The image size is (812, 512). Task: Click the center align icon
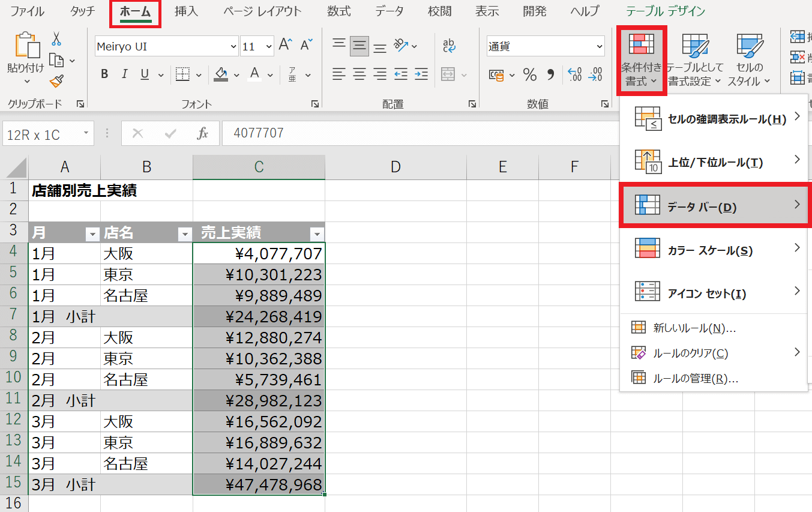[359, 74]
